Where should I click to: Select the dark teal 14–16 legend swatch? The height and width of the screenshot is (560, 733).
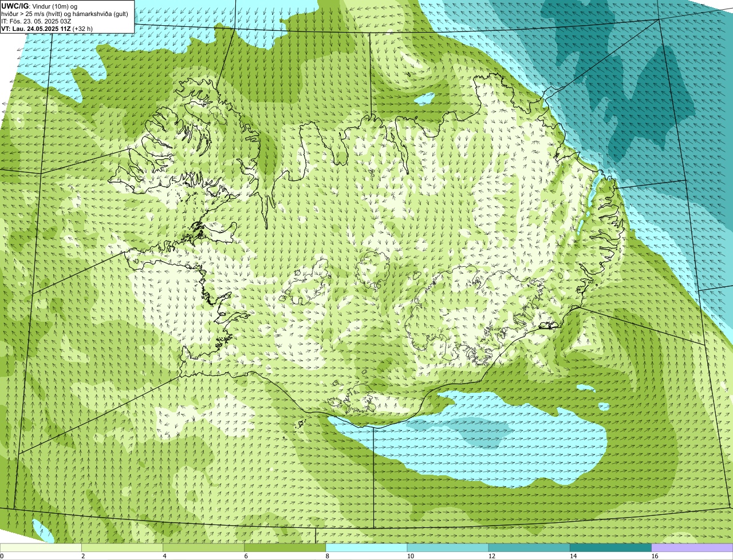(x=611, y=548)
